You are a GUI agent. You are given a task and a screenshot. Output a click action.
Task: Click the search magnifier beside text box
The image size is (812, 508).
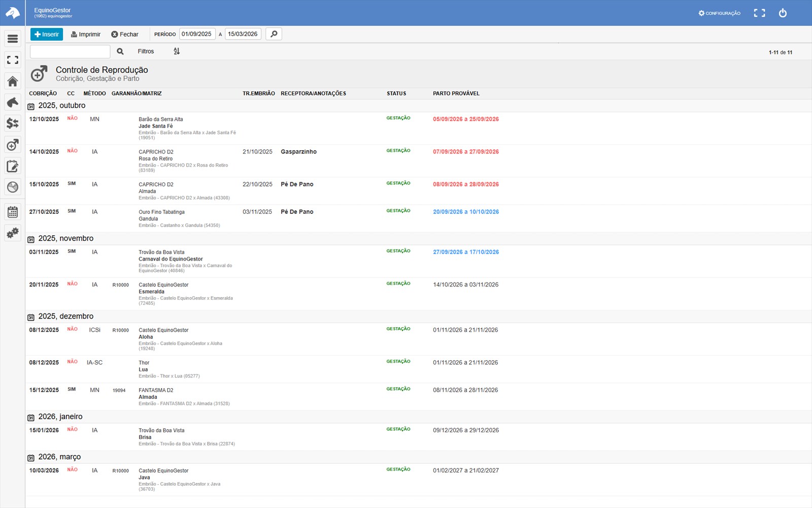coord(120,51)
